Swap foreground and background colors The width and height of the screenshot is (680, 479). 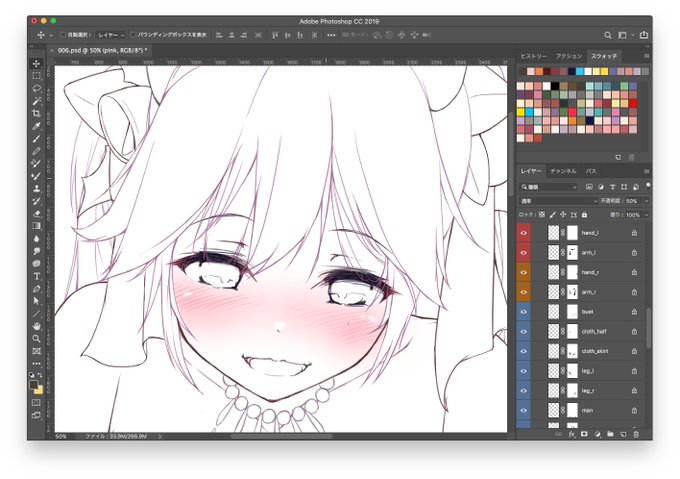pos(40,375)
